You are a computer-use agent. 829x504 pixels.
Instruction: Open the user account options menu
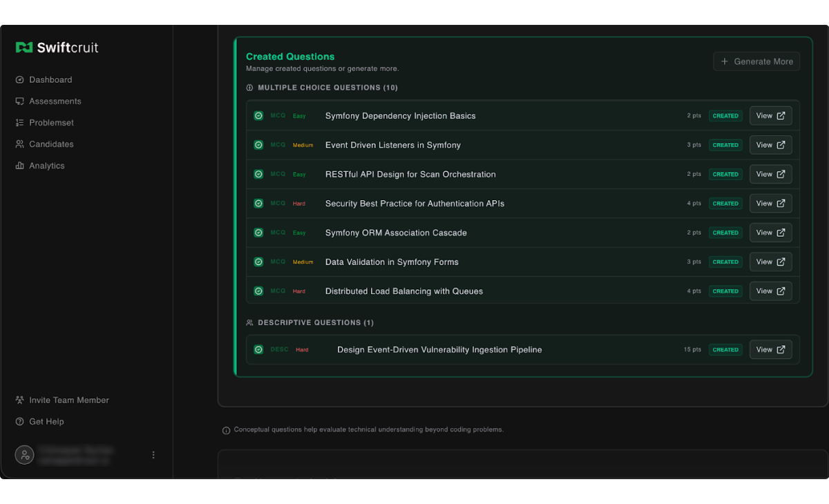tap(153, 455)
